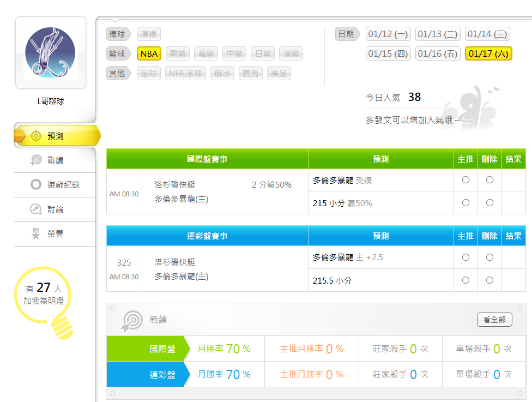Click the 預測 target icon in sidebar
This screenshot has width=532, height=402.
[x=36, y=136]
